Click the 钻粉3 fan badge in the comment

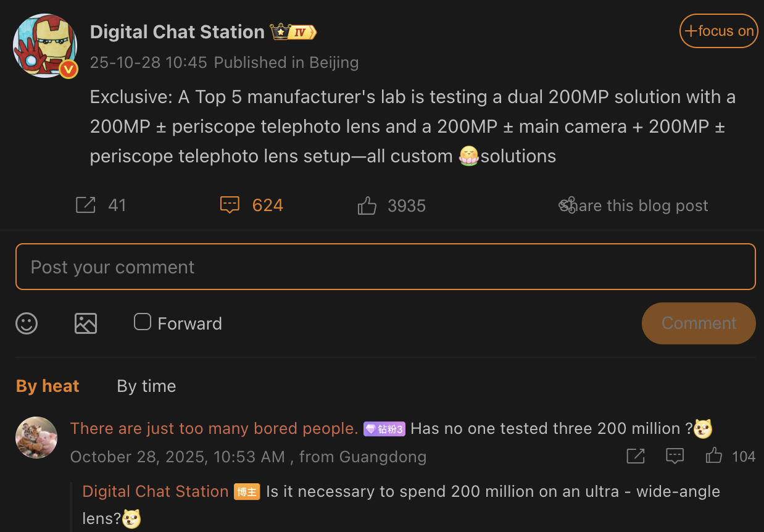click(x=384, y=428)
